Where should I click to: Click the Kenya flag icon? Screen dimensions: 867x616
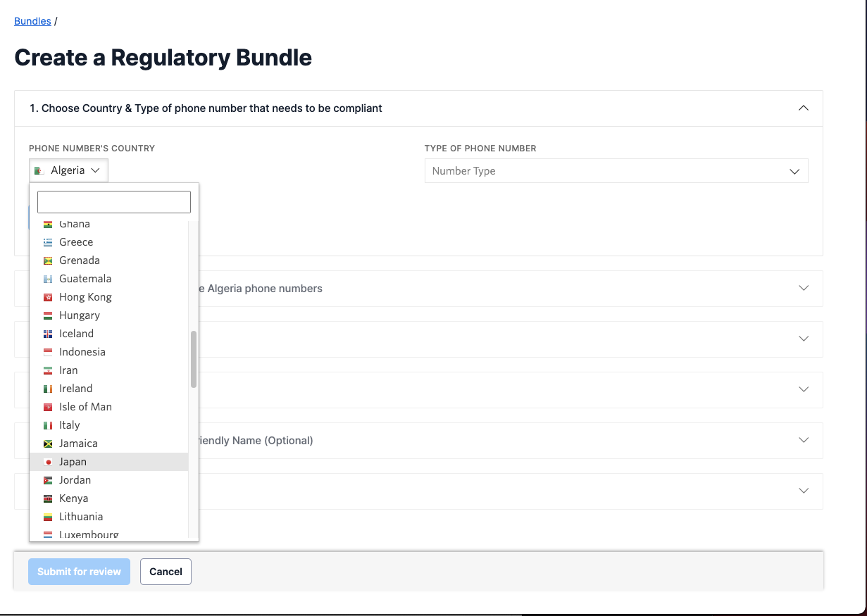tap(48, 498)
